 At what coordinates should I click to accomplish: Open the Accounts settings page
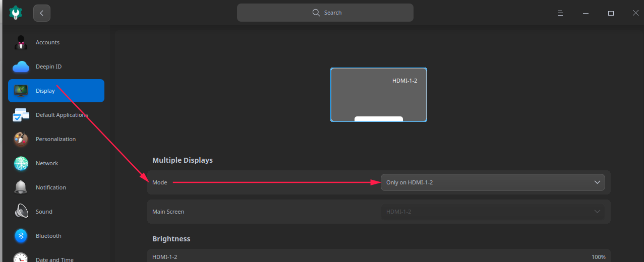click(x=56, y=42)
